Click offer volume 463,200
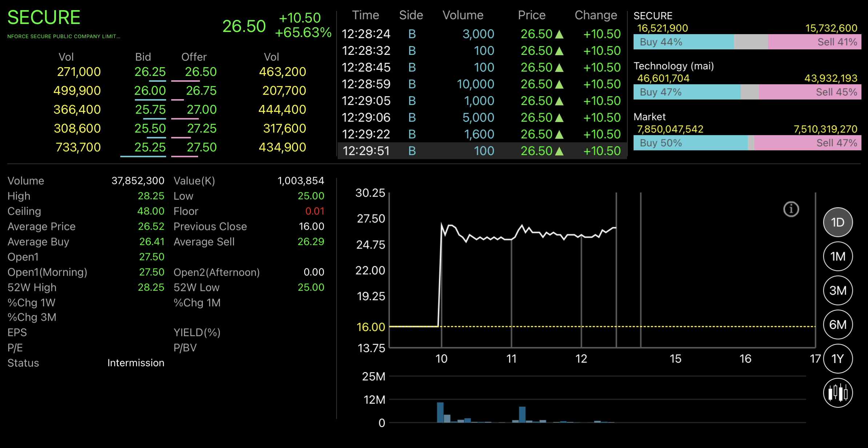The image size is (868, 448). (282, 72)
